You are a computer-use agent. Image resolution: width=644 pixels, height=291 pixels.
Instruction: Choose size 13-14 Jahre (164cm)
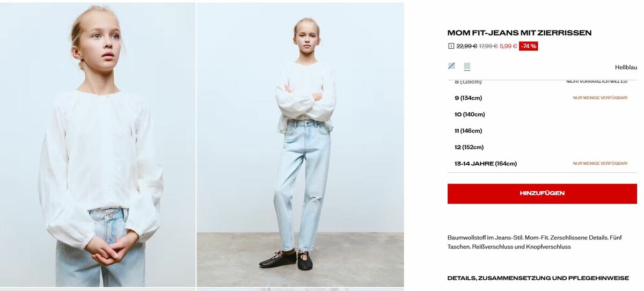click(542, 163)
